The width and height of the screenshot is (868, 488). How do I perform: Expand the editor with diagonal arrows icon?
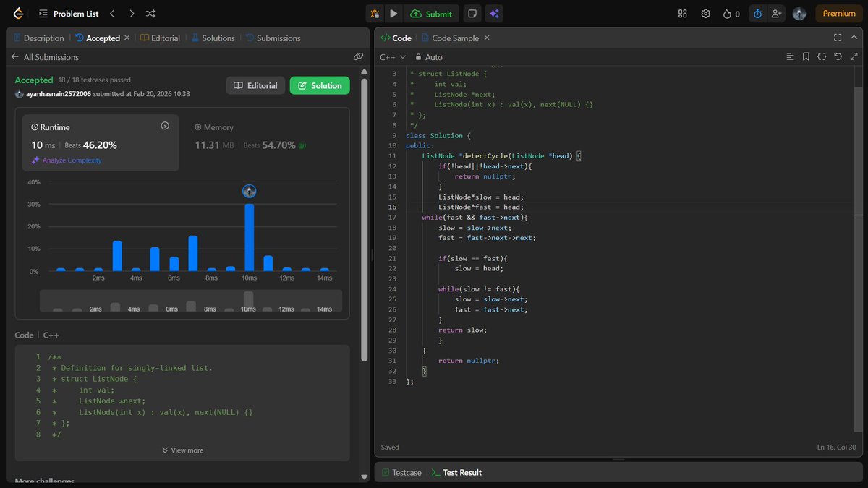click(x=854, y=56)
